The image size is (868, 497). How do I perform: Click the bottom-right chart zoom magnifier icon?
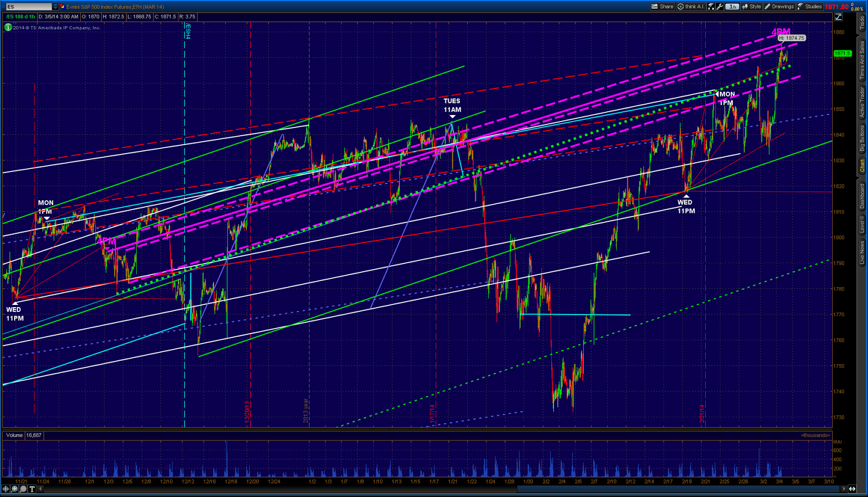tap(853, 489)
